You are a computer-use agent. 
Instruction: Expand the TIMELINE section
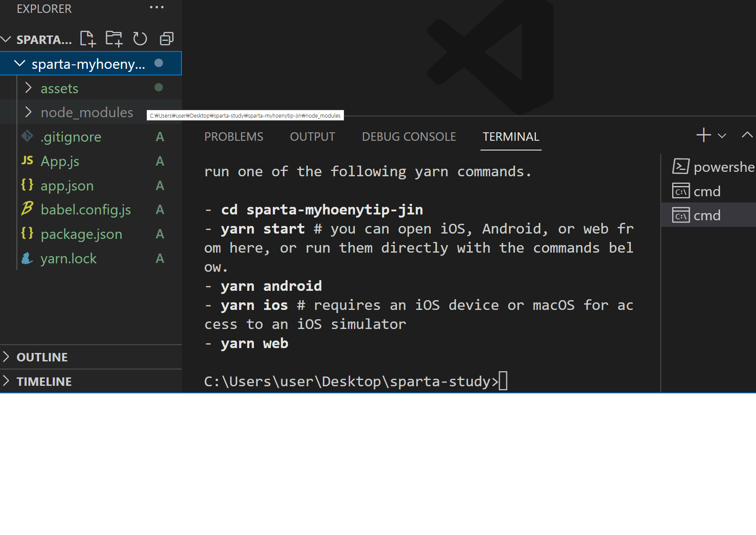coord(91,381)
